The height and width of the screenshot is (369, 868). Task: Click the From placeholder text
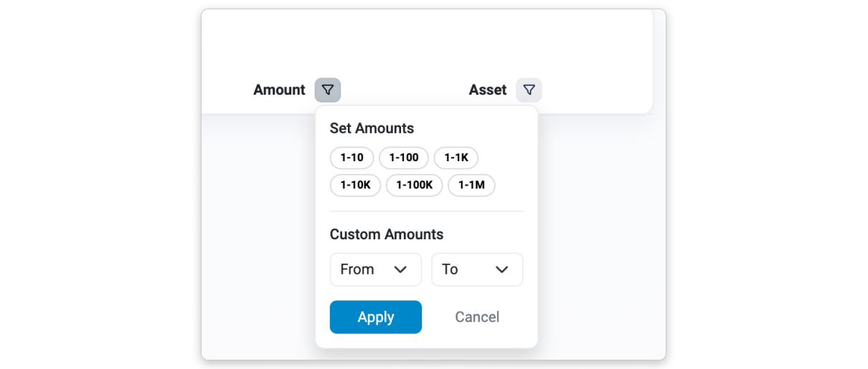click(357, 269)
